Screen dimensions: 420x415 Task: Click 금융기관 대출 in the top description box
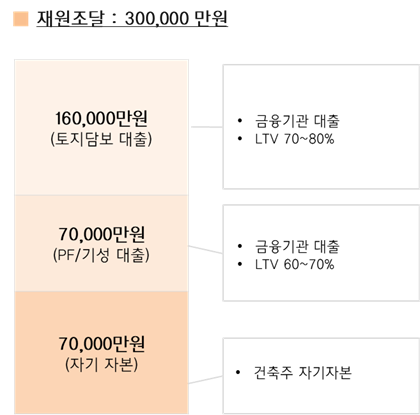click(297, 121)
